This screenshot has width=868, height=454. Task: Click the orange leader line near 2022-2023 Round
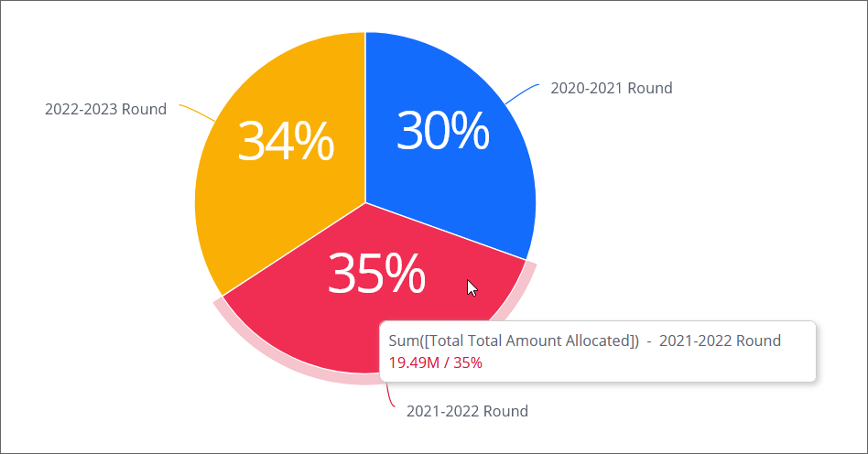(197, 112)
